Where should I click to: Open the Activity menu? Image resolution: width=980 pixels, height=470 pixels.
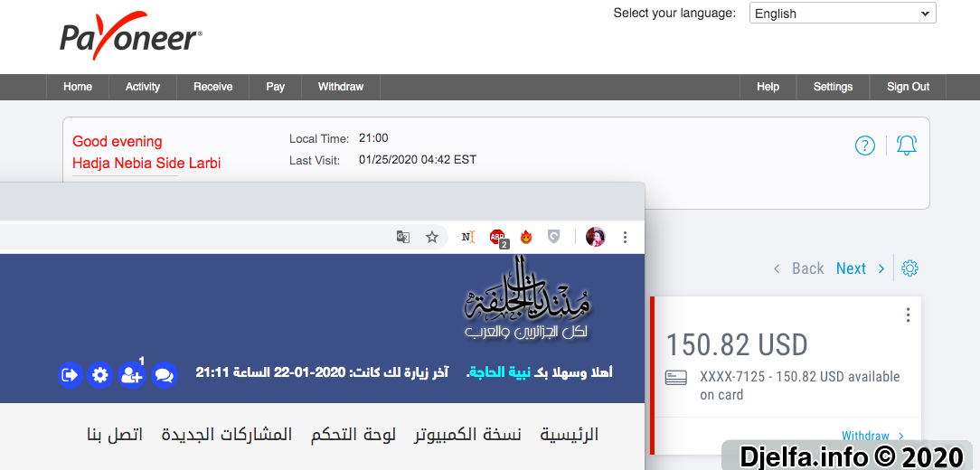[143, 87]
